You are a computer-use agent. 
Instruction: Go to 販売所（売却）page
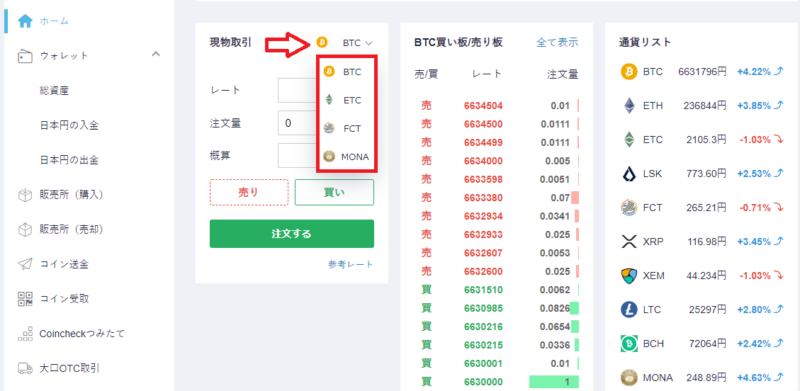pyautogui.click(x=71, y=230)
